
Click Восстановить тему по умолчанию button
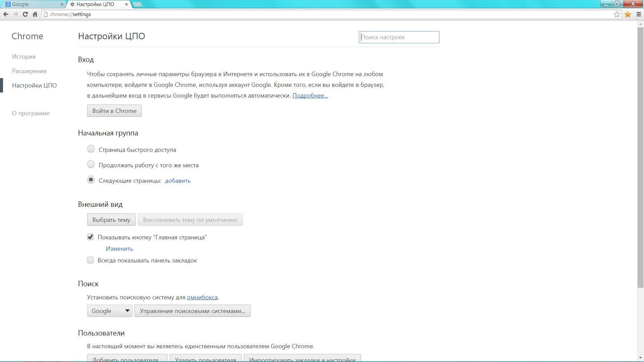[x=190, y=220]
